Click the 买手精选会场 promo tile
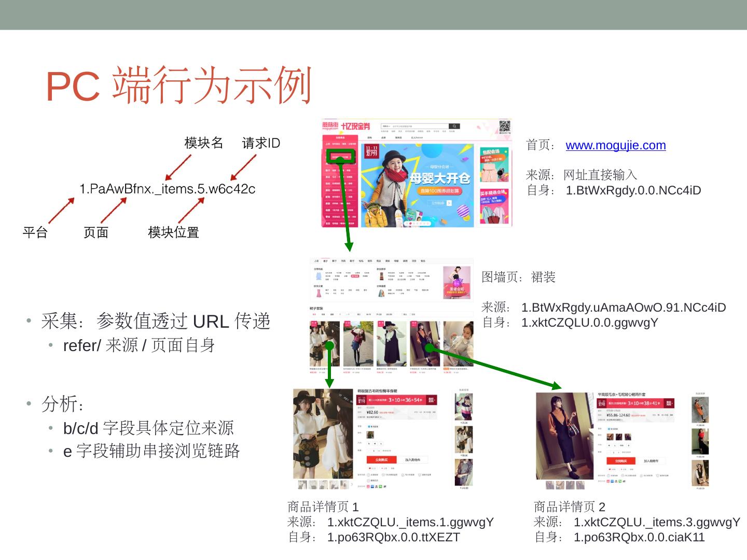 click(x=493, y=206)
